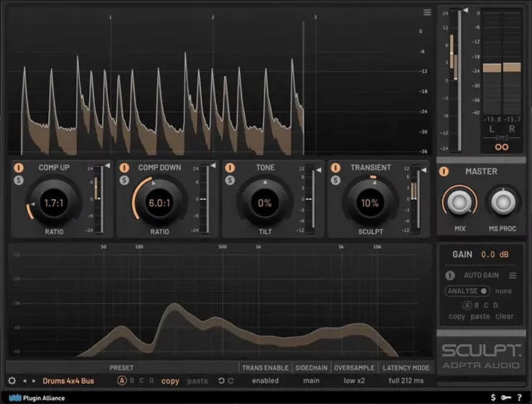Click the redo arrow icon
This screenshot has width=532, height=404.
[231, 381]
